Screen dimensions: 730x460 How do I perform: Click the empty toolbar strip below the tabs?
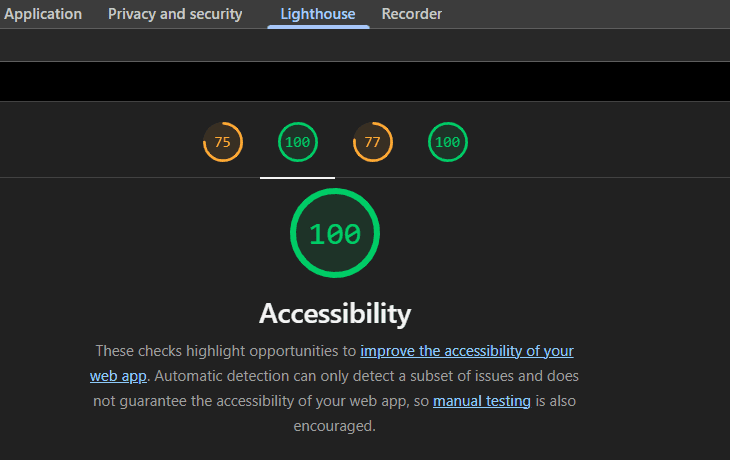[365, 45]
